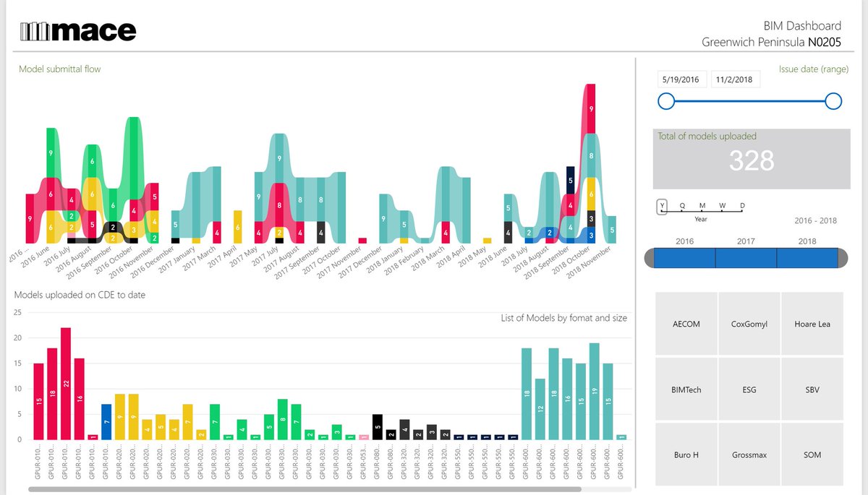
Task: Select the blue bar labeled 7
Action: point(106,421)
